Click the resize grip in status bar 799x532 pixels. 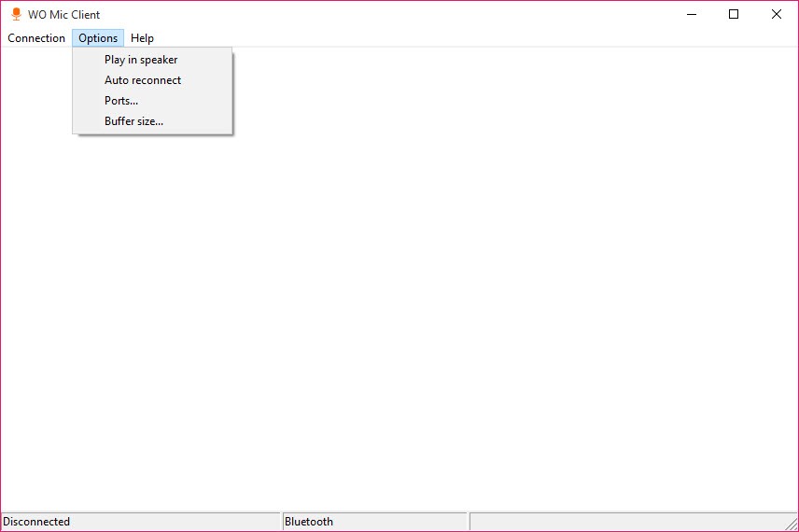click(792, 524)
